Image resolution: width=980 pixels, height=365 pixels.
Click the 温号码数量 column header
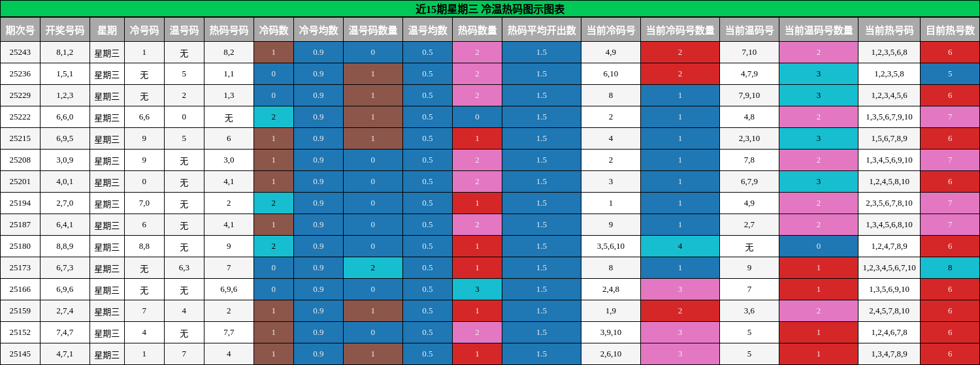373,29
